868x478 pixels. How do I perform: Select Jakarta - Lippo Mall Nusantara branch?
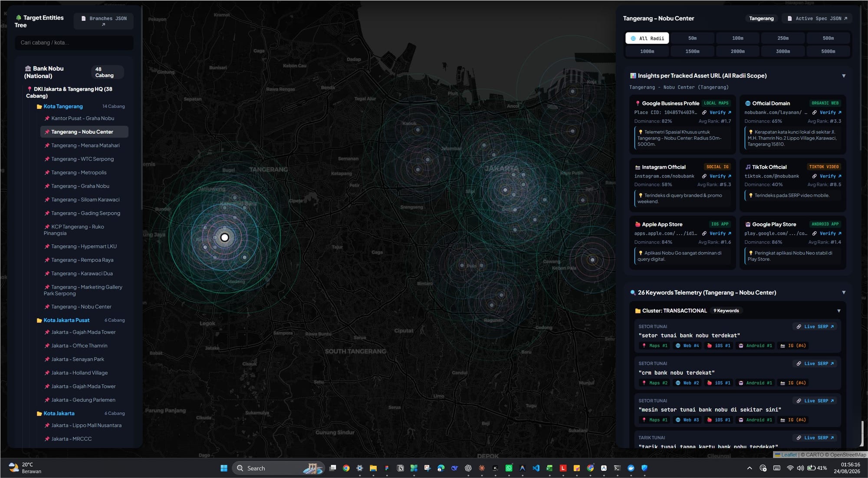(84, 426)
